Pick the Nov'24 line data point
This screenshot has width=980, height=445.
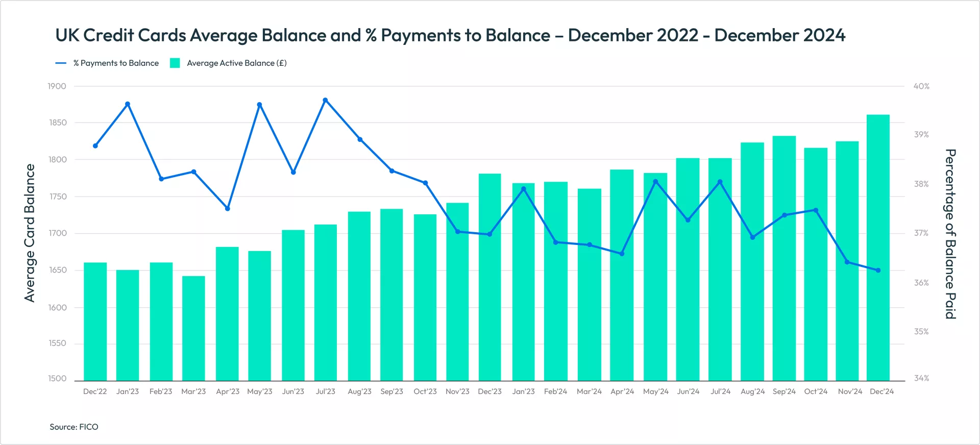pos(847,262)
